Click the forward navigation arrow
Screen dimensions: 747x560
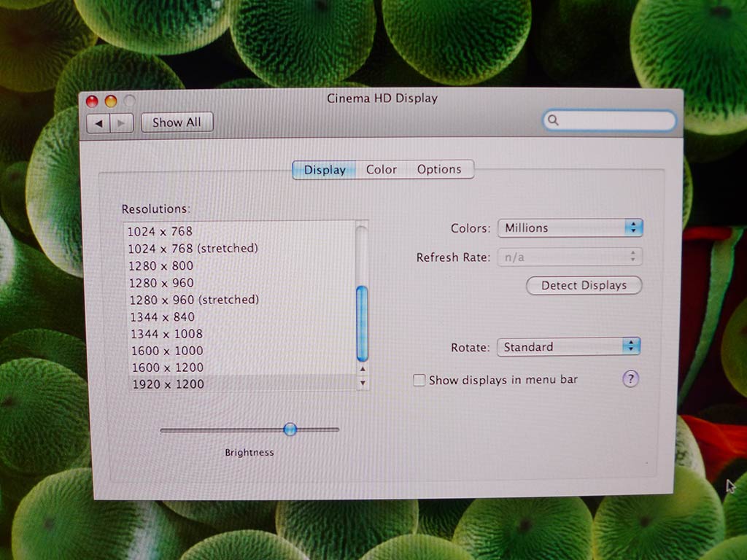(121, 123)
